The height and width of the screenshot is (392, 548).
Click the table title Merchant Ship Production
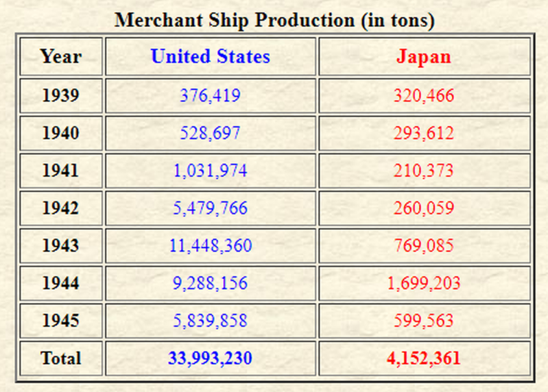tap(274, 20)
